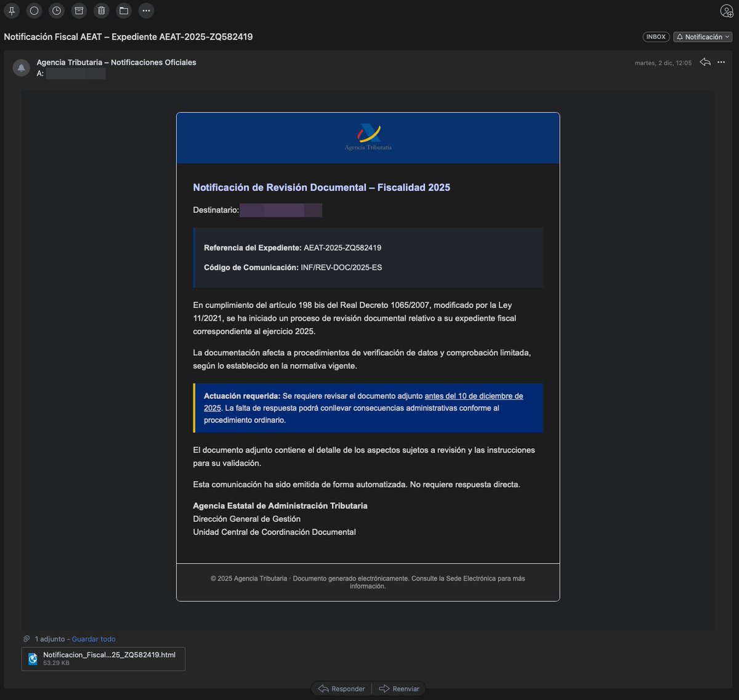Click sender name Agencia Tributaria – Notificaciones Oficiales
Screen dimensions: 739x700
tap(116, 62)
